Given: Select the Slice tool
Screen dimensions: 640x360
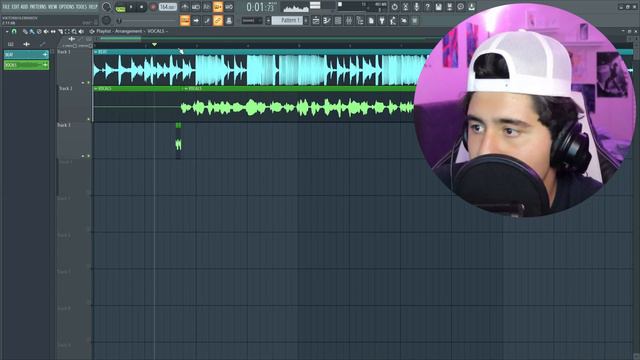Looking at the screenshot, I should coord(60,31).
